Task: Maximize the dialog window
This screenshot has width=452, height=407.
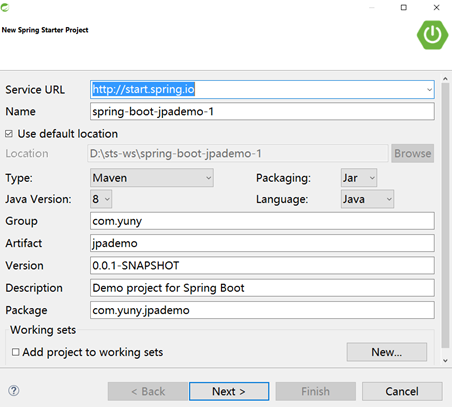Action: click(x=404, y=7)
